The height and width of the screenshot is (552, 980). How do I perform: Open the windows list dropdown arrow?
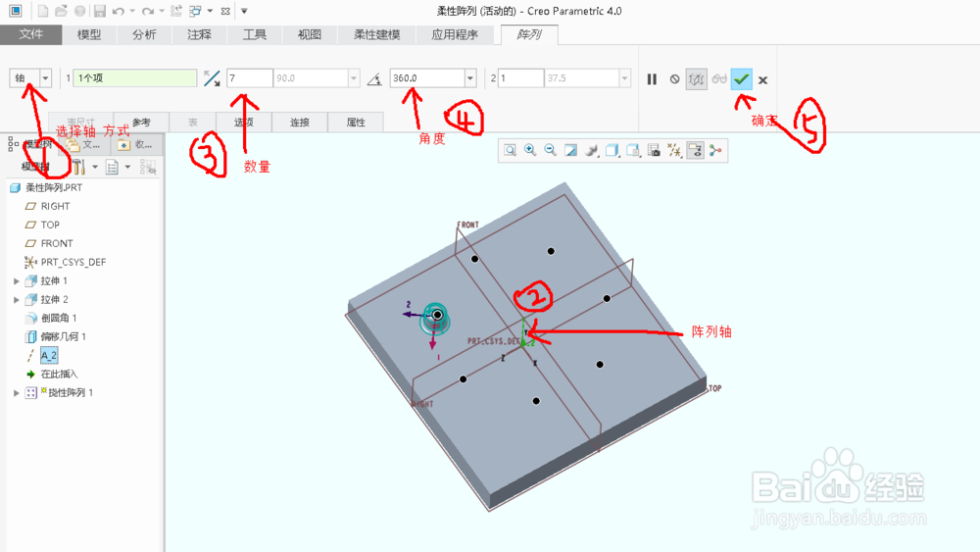pyautogui.click(x=210, y=11)
